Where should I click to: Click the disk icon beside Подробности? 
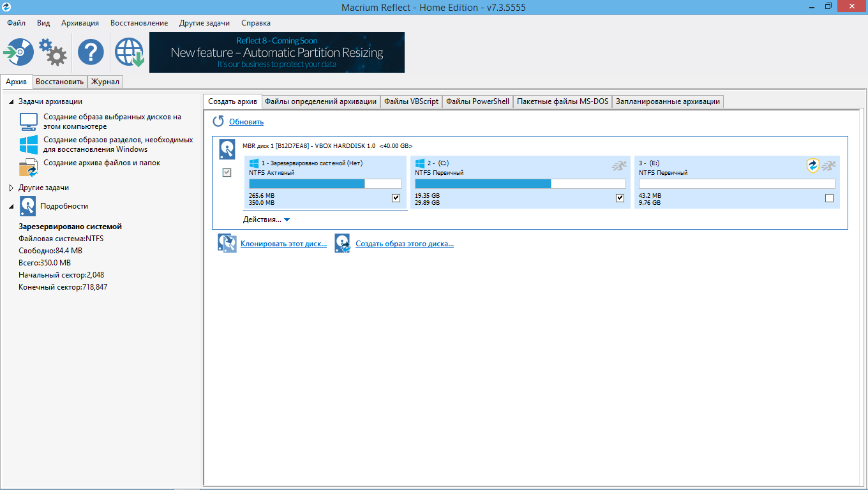tap(28, 206)
